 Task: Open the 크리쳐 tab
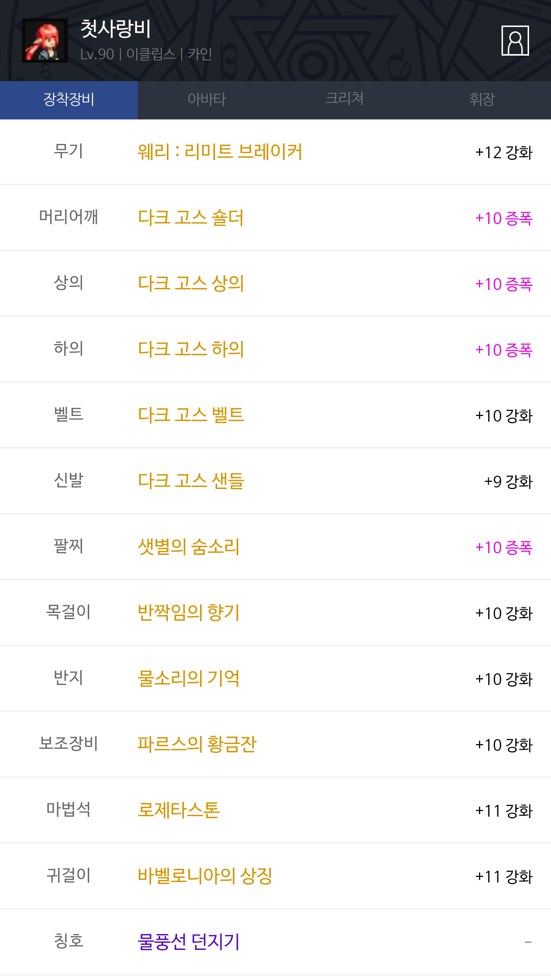[x=344, y=100]
